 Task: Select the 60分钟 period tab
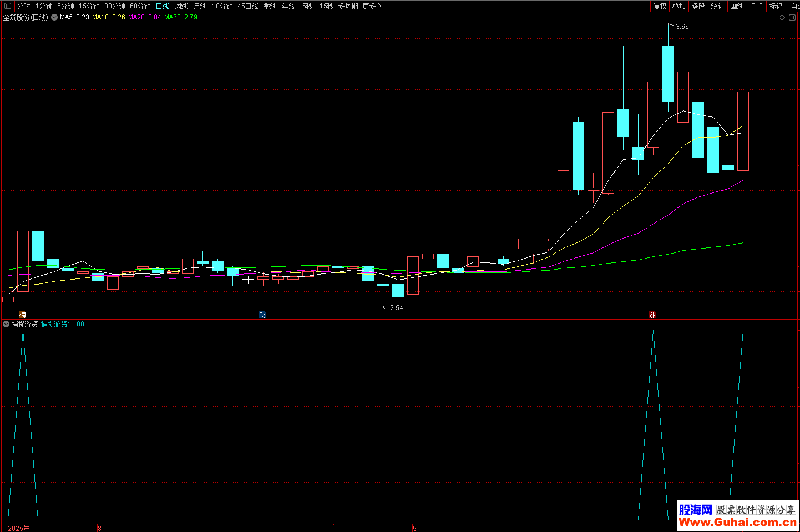pyautogui.click(x=140, y=6)
